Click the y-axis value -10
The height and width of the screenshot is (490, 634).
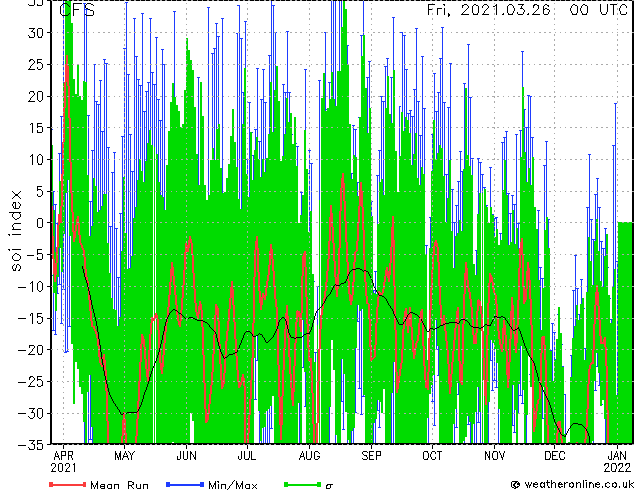31,287
